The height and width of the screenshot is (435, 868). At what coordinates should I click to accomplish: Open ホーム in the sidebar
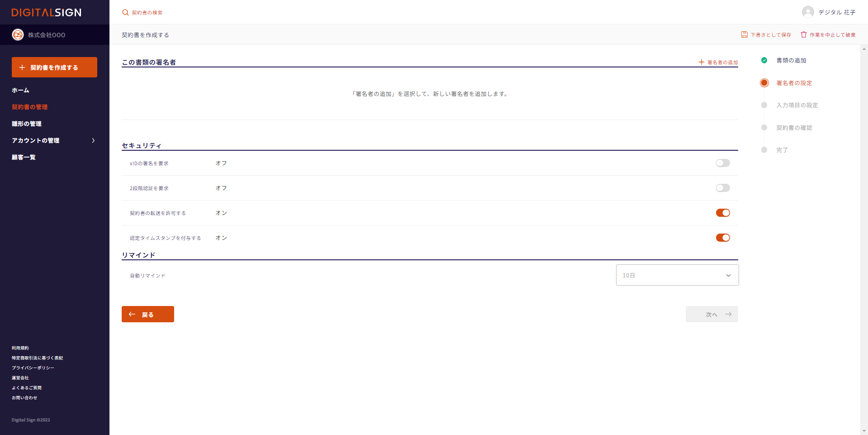click(20, 91)
